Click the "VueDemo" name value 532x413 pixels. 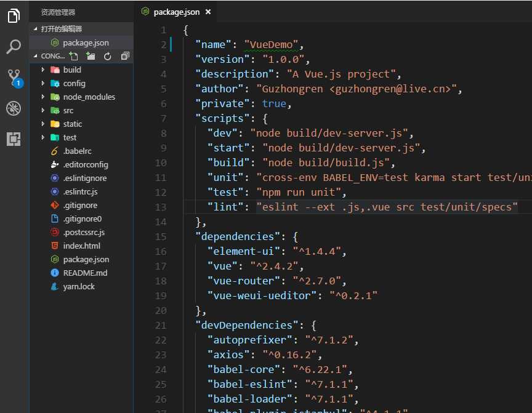coord(271,44)
